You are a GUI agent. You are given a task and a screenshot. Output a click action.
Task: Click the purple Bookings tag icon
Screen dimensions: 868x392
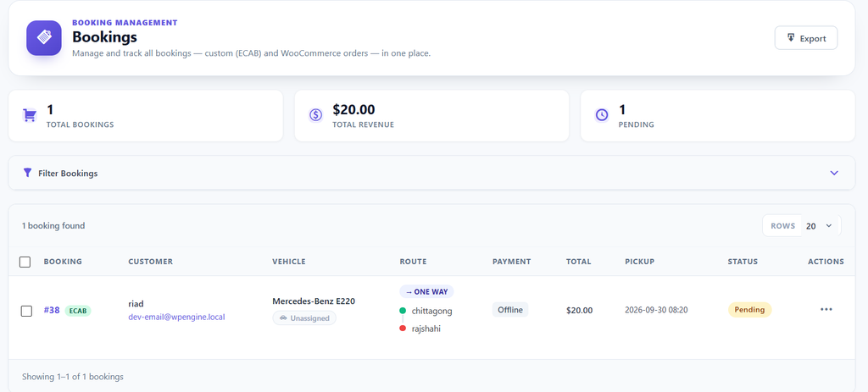[x=44, y=38]
